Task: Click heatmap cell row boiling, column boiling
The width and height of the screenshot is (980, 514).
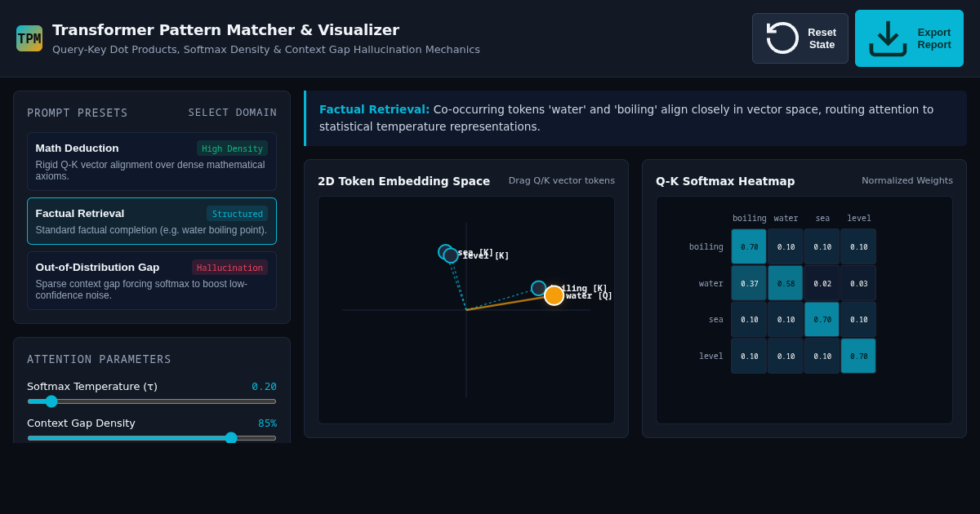Action: [749, 246]
